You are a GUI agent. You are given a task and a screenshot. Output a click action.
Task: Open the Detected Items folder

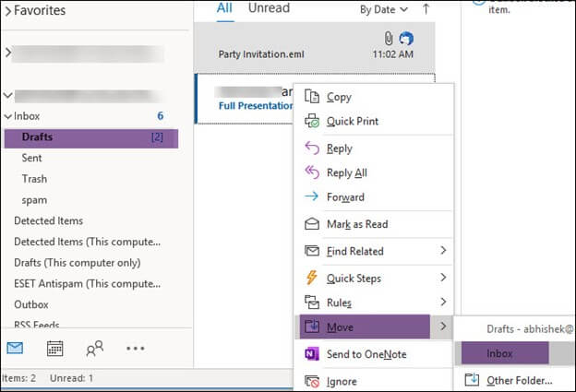click(49, 221)
